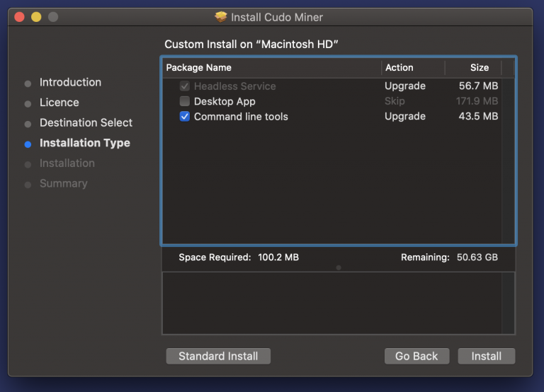This screenshot has width=544, height=392.
Task: Click the splitter handle dot below Space Required
Action: tap(339, 267)
